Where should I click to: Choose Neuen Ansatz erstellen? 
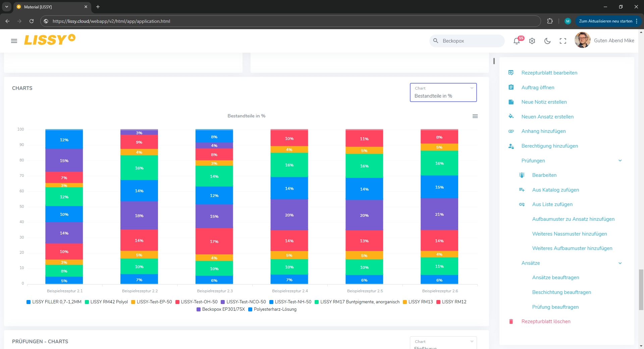[547, 117]
